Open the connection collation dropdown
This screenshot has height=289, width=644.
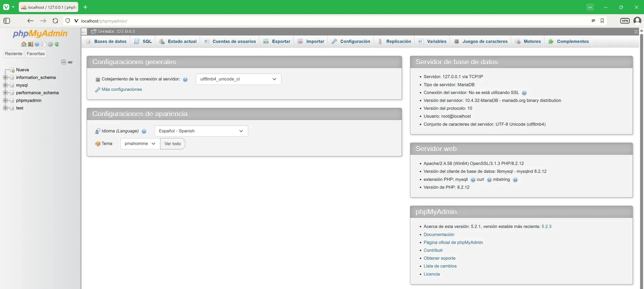[x=238, y=79]
